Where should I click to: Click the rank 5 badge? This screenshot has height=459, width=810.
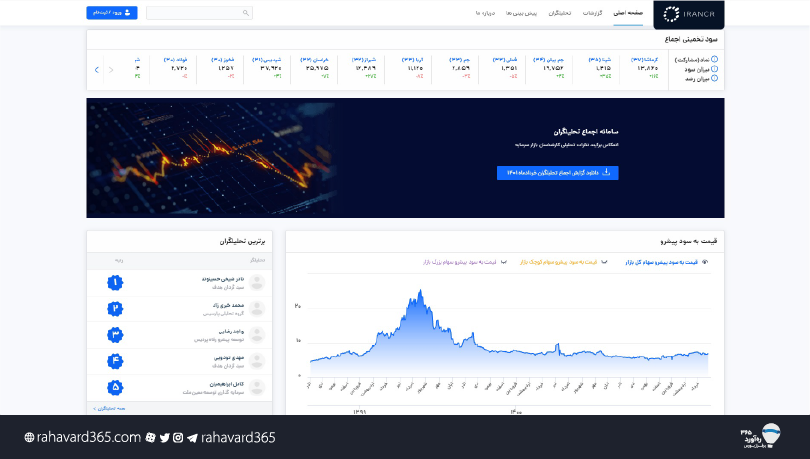[115, 387]
